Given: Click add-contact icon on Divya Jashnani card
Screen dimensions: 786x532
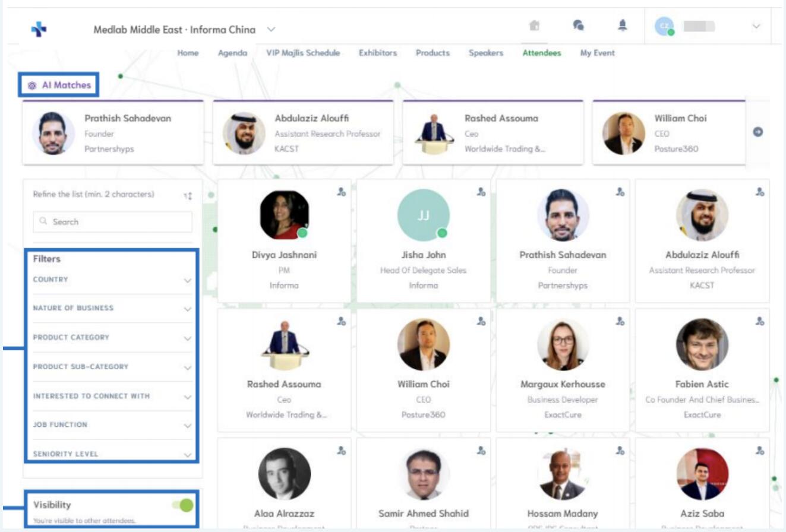Looking at the screenshot, I should 341,192.
